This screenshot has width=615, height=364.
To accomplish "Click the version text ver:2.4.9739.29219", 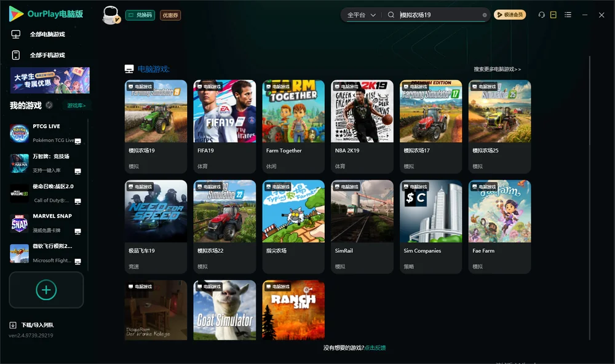I will (31, 335).
